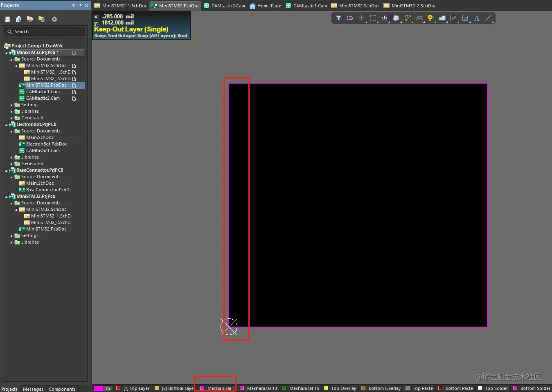Click the modified-status icon beside MiniSTM32.PrjPcb *
This screenshot has width=552, height=392.
click(74, 53)
